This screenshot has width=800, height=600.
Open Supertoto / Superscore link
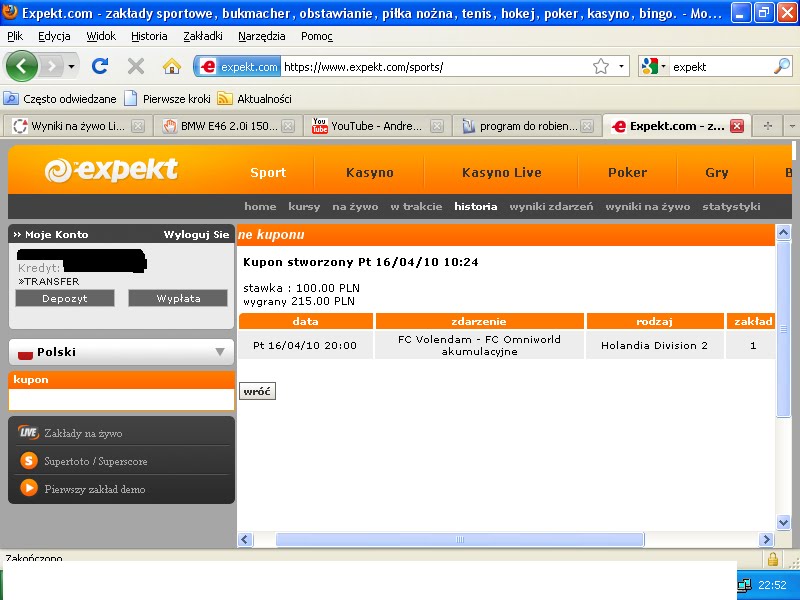click(84, 461)
